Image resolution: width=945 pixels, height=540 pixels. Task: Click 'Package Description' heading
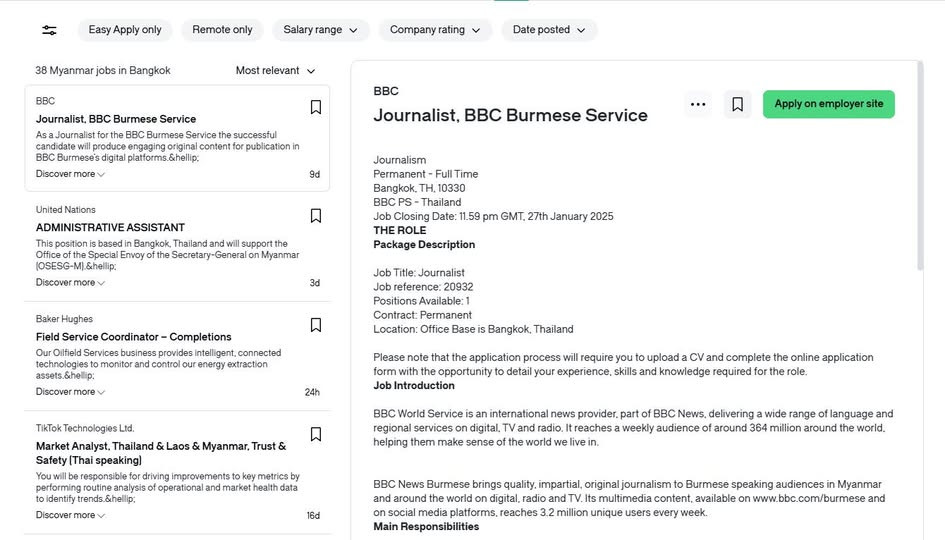pos(424,245)
